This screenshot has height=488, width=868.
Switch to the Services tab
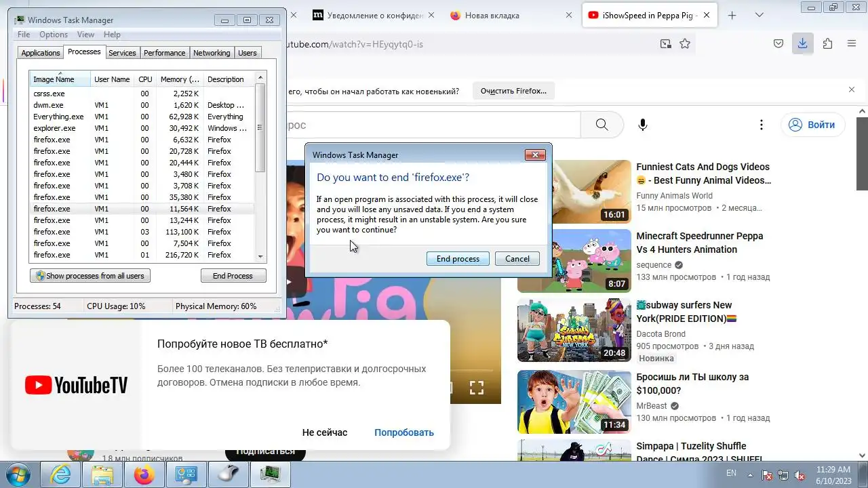pyautogui.click(x=122, y=53)
